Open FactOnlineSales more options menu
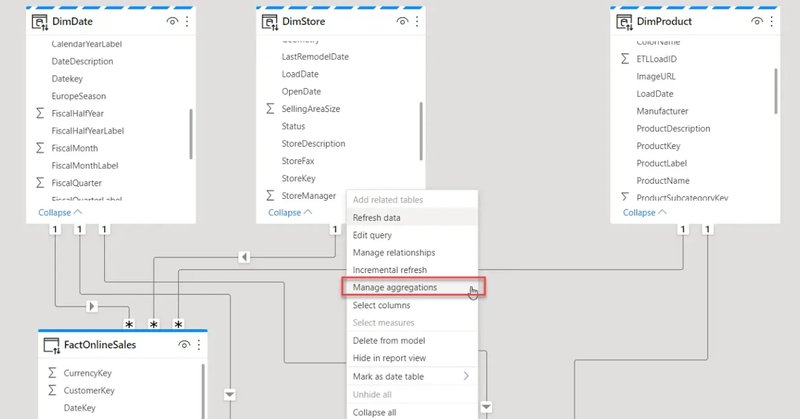 (x=198, y=345)
